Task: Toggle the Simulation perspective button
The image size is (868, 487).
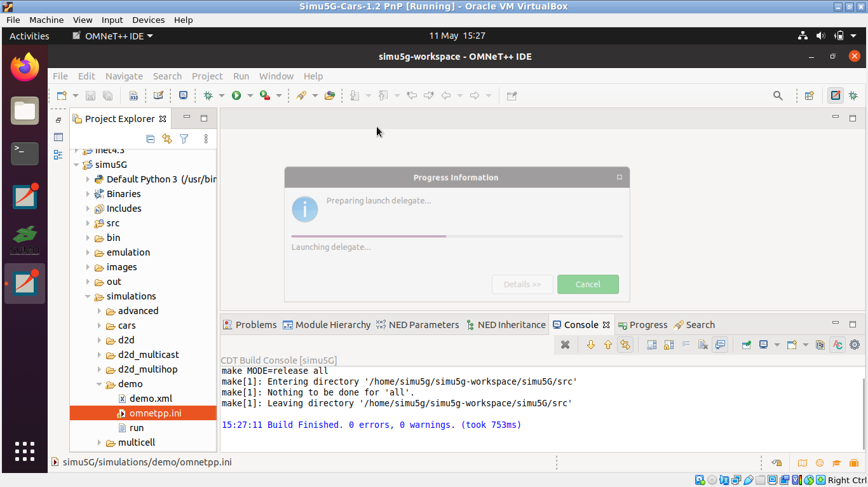Action: tap(836, 95)
